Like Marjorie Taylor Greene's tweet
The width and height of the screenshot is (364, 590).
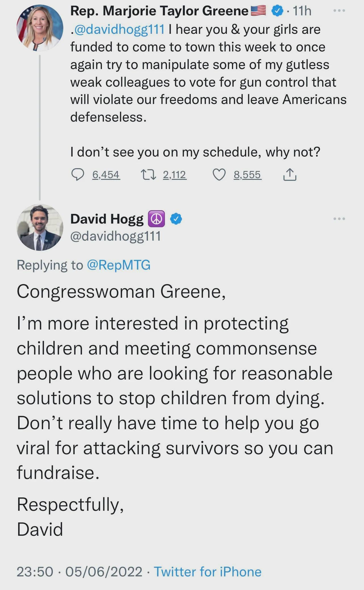tap(219, 174)
